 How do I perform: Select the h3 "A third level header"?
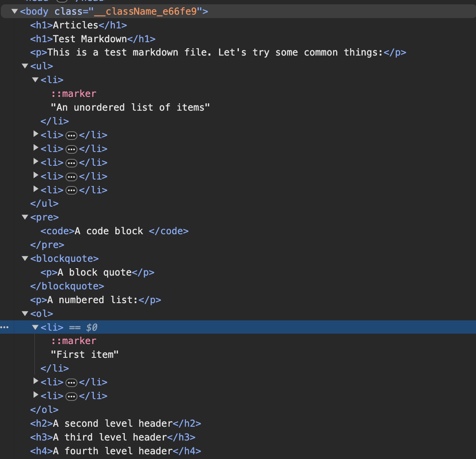113,437
